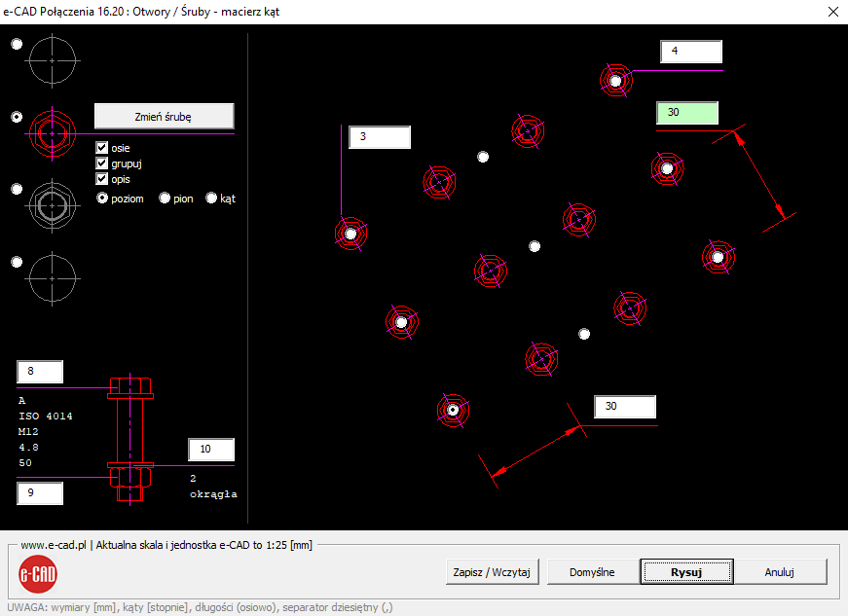Choose the radio button for the lowest plain hole

(17, 262)
